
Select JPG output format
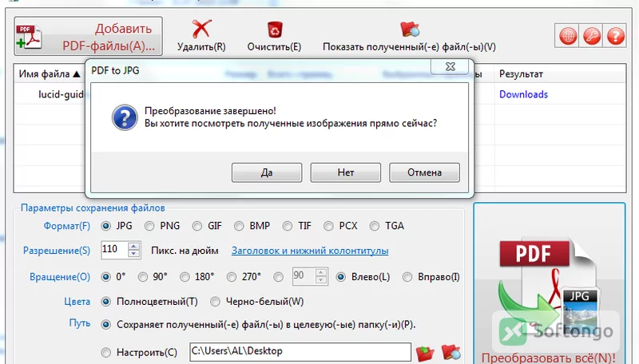106,226
